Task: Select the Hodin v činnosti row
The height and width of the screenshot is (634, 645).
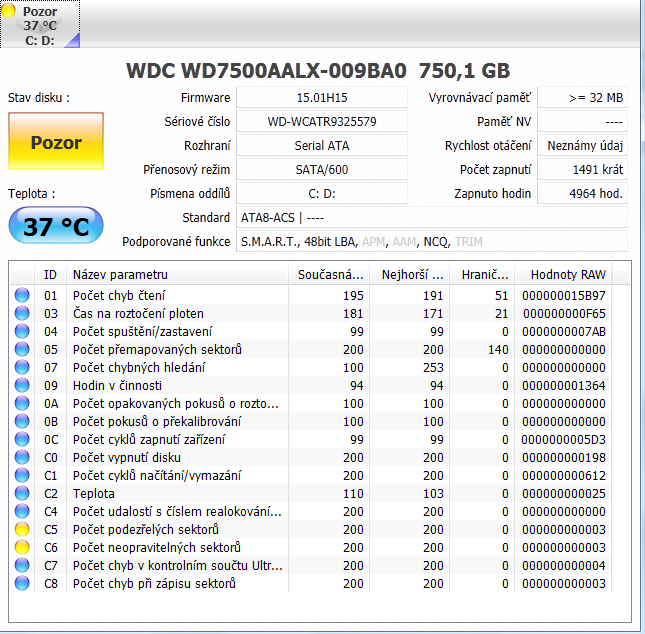Action: 311,386
